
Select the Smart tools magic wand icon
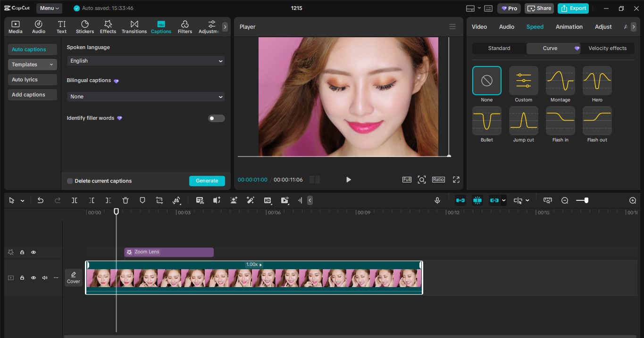pyautogui.click(x=251, y=200)
